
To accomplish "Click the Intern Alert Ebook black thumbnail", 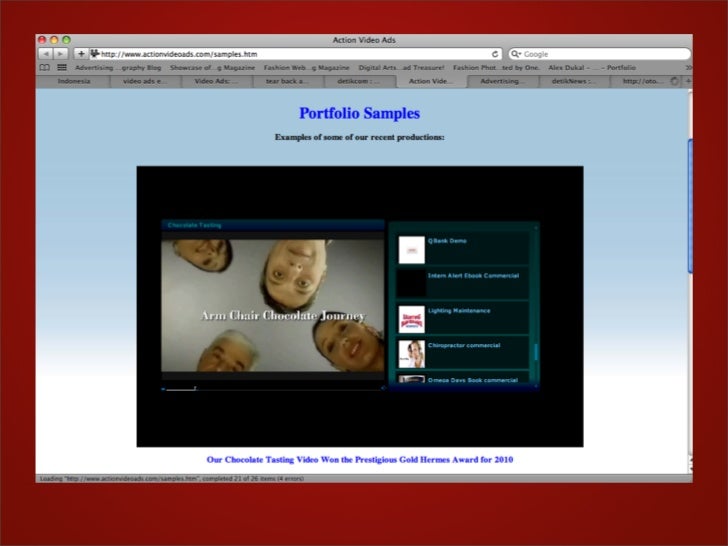I will pos(411,284).
